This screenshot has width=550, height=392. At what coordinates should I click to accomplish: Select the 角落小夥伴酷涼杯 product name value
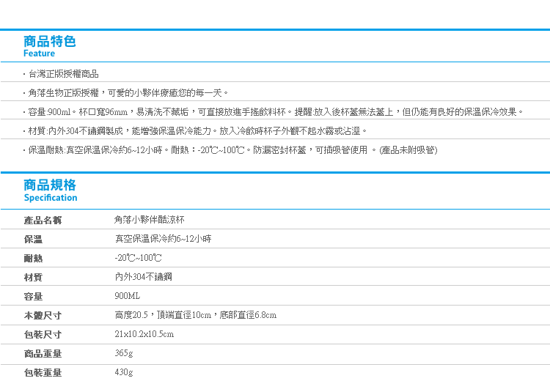tap(150, 220)
